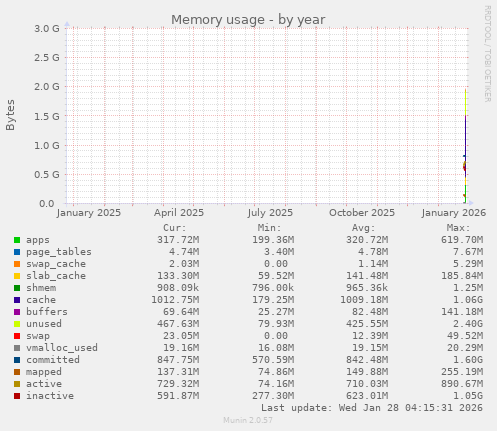
Task: Click shmem min value 796.00k
Action: click(273, 288)
